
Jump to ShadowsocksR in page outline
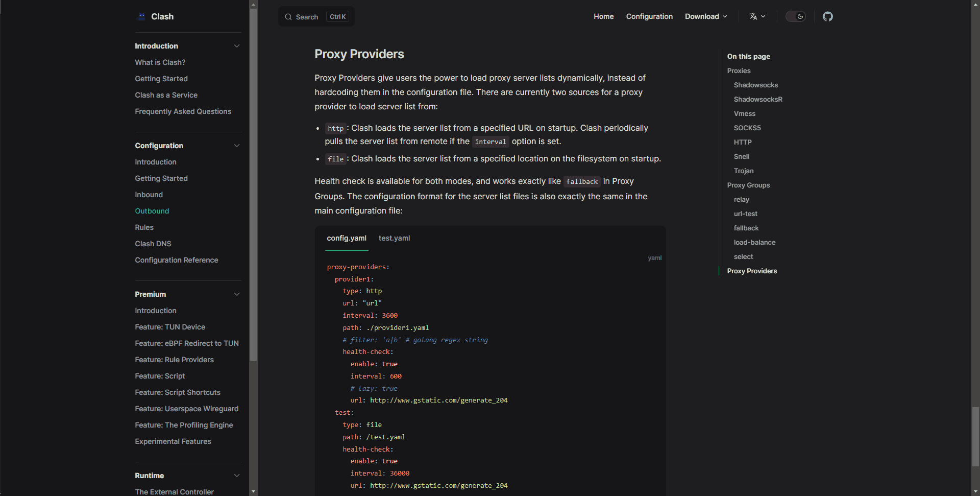(758, 99)
